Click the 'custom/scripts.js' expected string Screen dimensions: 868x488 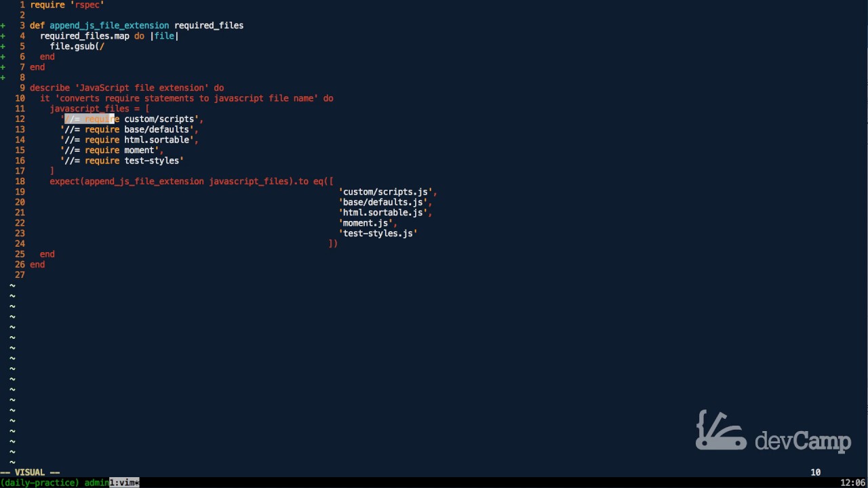(x=385, y=192)
